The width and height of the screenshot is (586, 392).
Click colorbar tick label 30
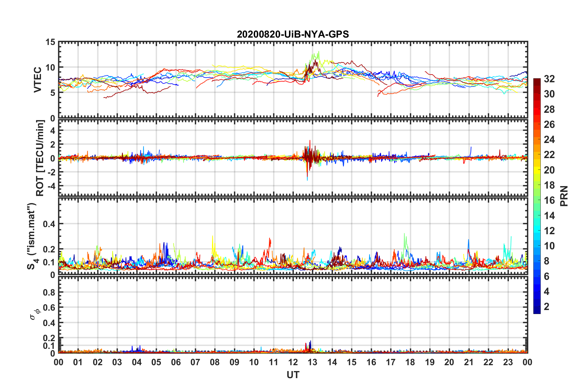(x=549, y=94)
